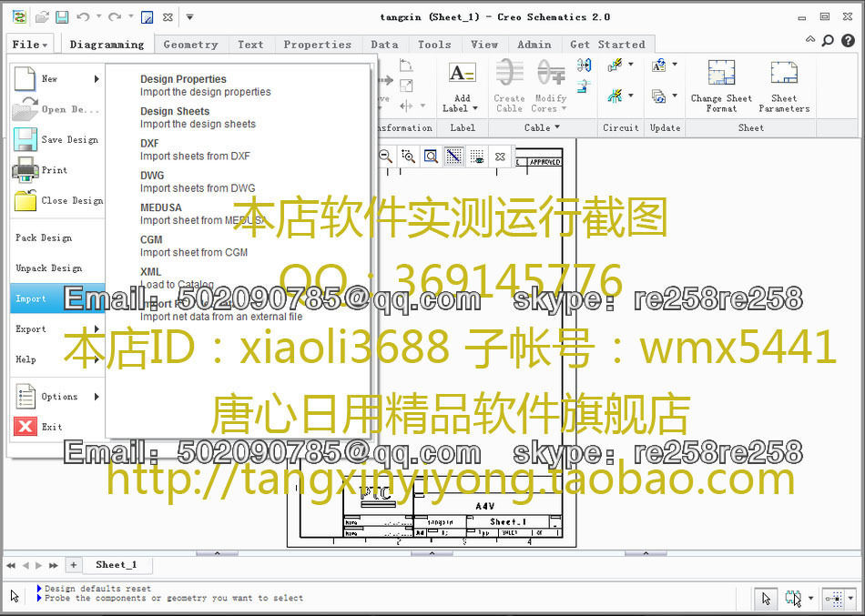This screenshot has height=616, width=865.
Task: Select New in the File menu
Action: coord(57,79)
